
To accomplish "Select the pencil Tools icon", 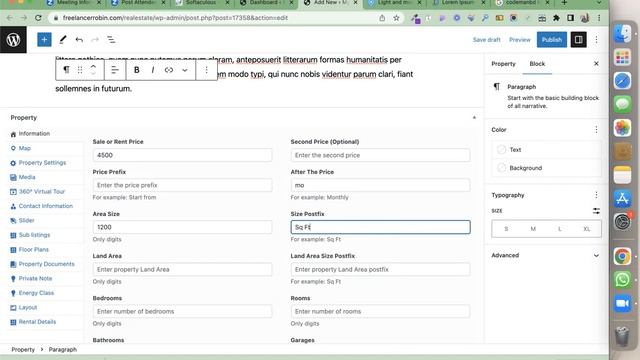I will tap(62, 40).
